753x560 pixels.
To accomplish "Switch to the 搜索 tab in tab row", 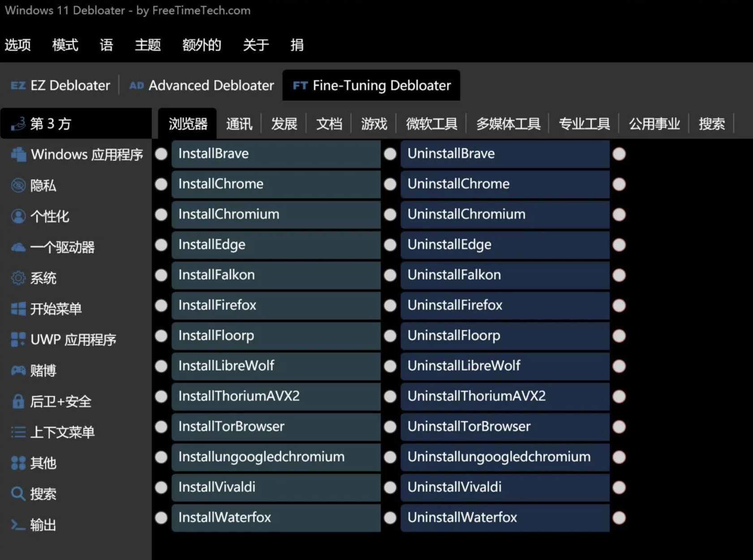I will pyautogui.click(x=712, y=124).
